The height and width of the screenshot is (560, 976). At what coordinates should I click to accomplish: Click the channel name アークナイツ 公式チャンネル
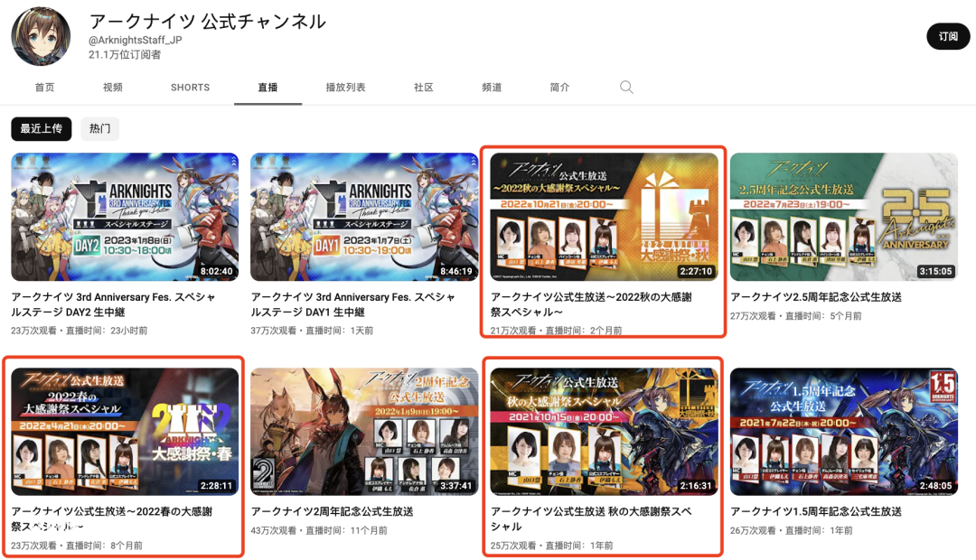point(207,21)
